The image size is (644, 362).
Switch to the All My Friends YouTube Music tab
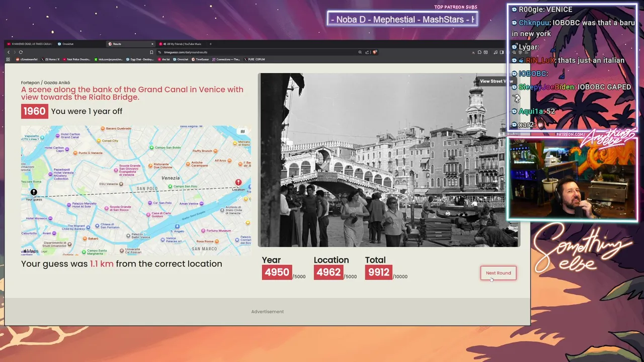181,44
